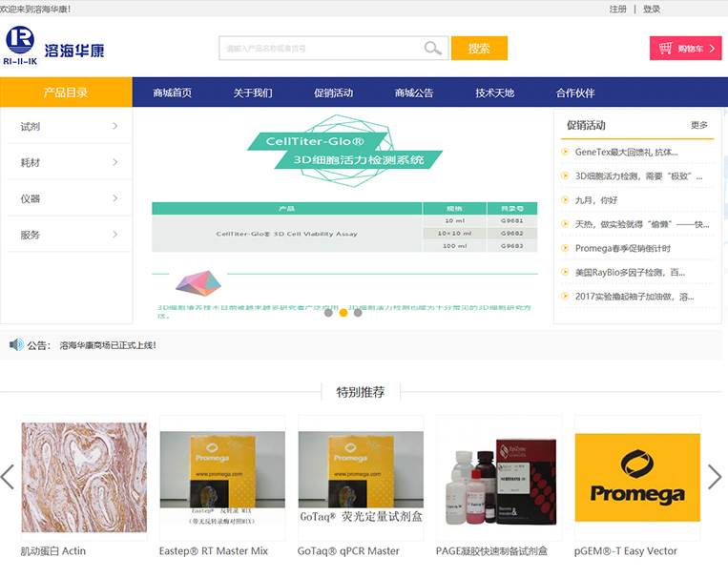This screenshot has width=728, height=578.
Task: Open the 购物车 shopping cart
Action: [685, 49]
